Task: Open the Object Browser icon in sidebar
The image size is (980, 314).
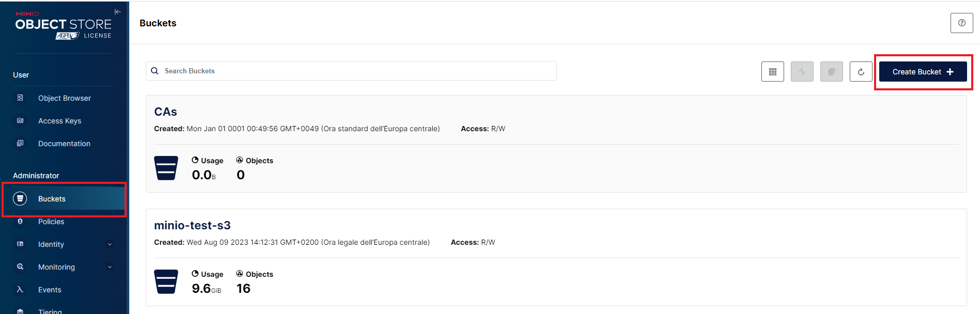Action: pos(20,98)
